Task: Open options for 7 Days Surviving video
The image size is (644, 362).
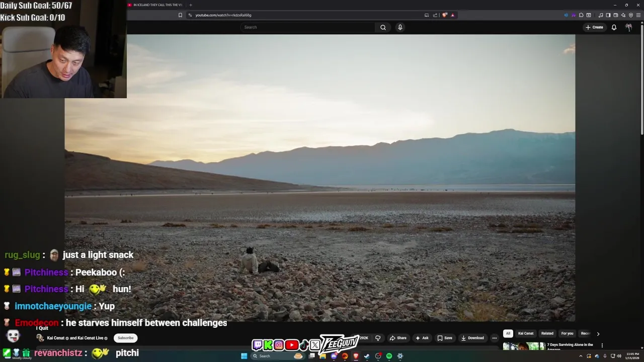Action: click(602, 345)
